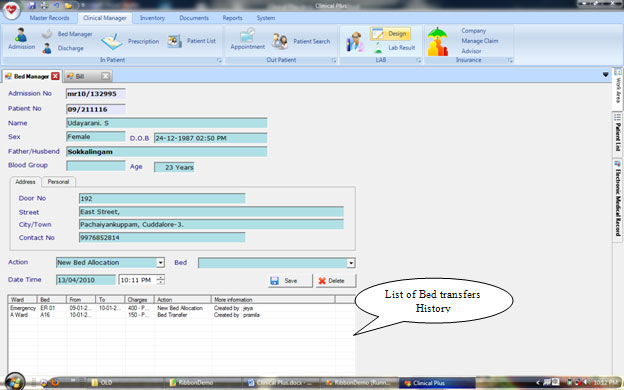
Task: Increase time with the spinner arrow
Action: pos(160,277)
